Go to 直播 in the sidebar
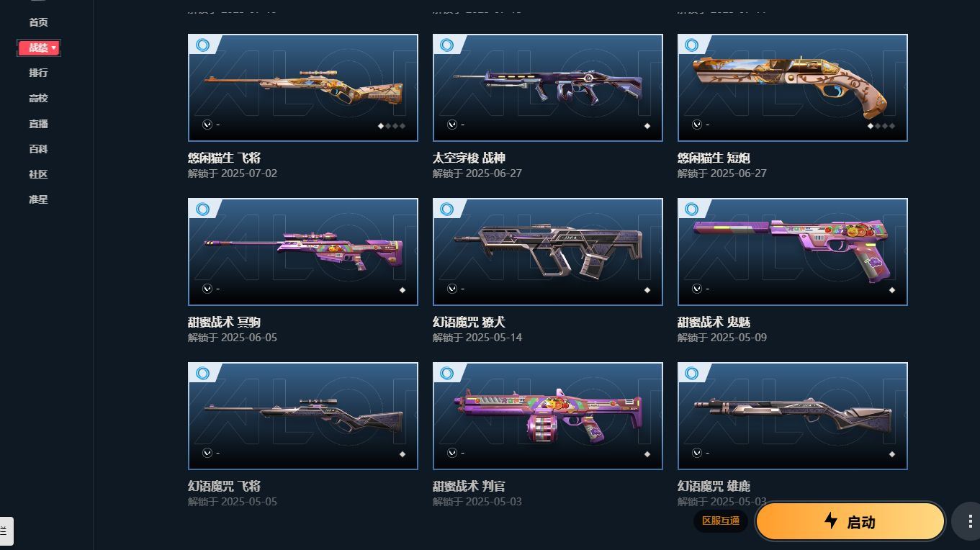Image resolution: width=980 pixels, height=550 pixels. 38,124
